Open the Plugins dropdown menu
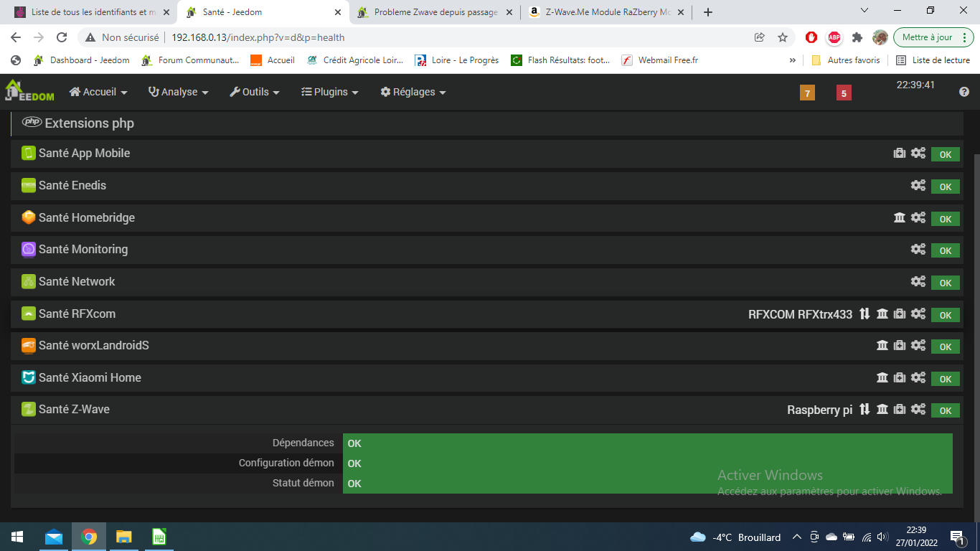This screenshot has height=551, width=980. (329, 92)
